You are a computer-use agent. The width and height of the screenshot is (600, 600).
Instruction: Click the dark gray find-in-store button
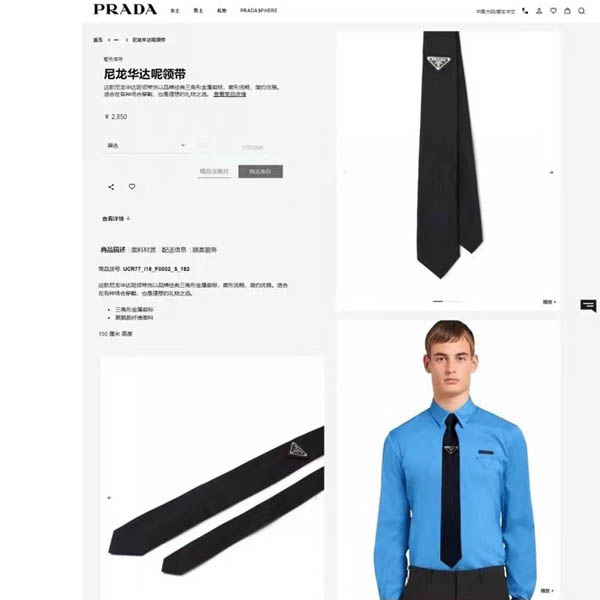point(261,171)
